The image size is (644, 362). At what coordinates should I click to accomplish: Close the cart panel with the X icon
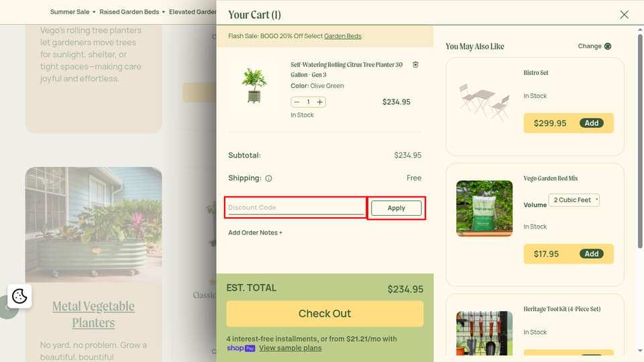point(624,15)
